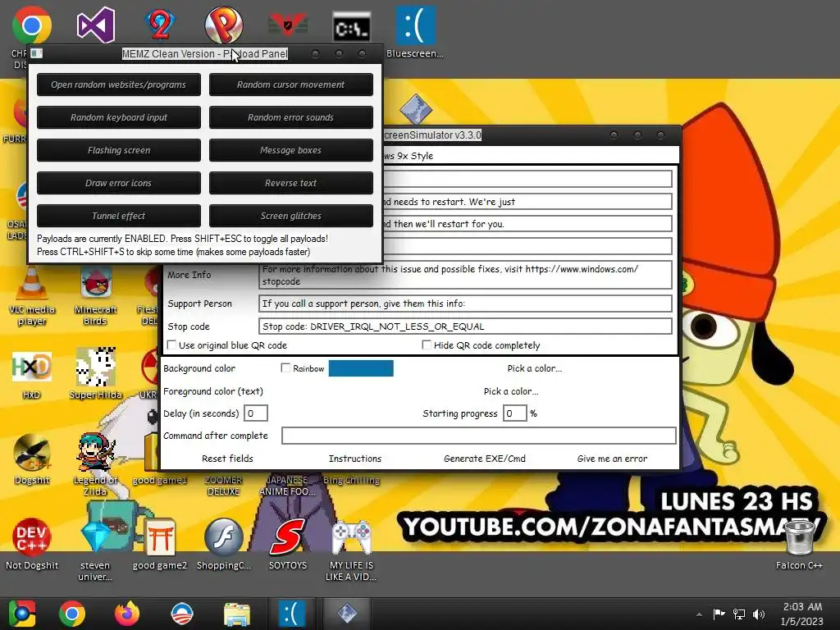Toggle Message boxes payload

[291, 150]
